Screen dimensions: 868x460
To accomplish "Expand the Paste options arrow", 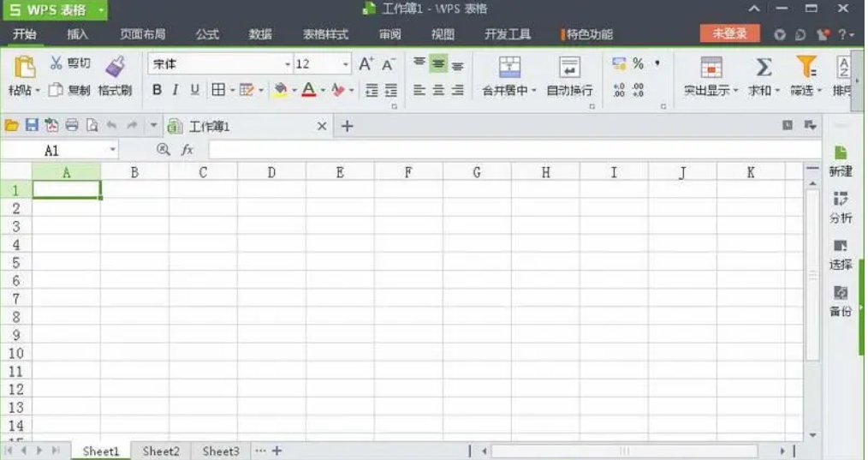I will pyautogui.click(x=38, y=90).
